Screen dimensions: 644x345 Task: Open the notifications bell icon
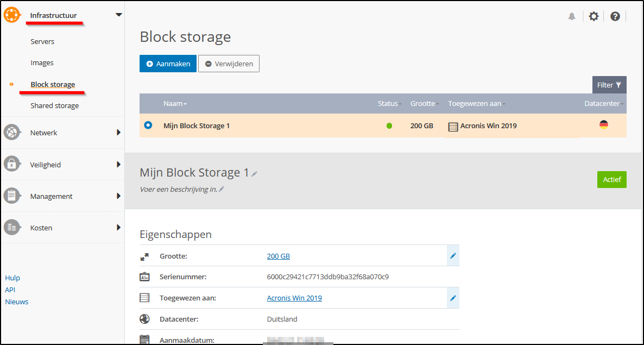coord(572,16)
